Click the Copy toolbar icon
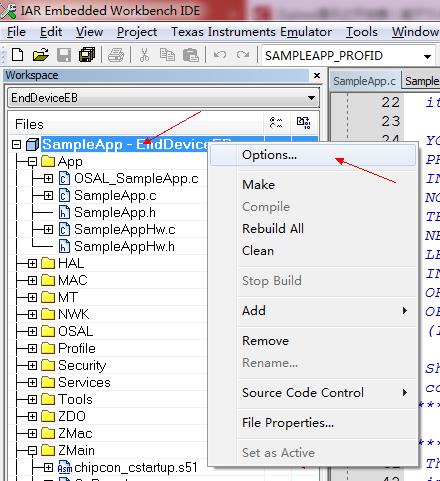This screenshot has height=481, width=440. click(167, 55)
